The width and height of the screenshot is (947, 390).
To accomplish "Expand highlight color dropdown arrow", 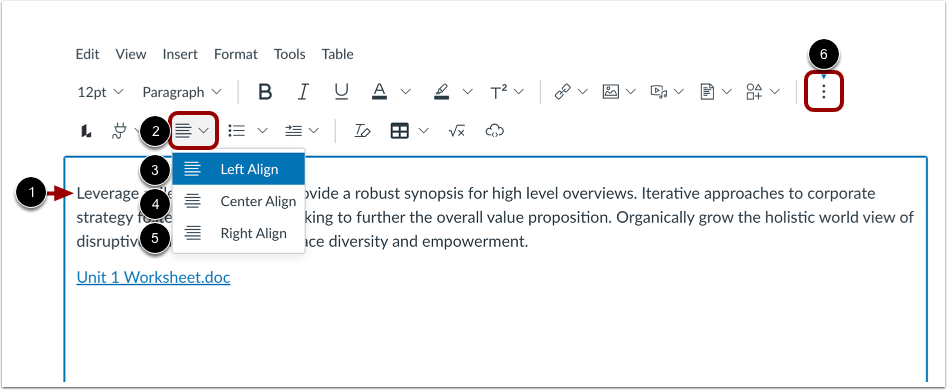I will [467, 92].
